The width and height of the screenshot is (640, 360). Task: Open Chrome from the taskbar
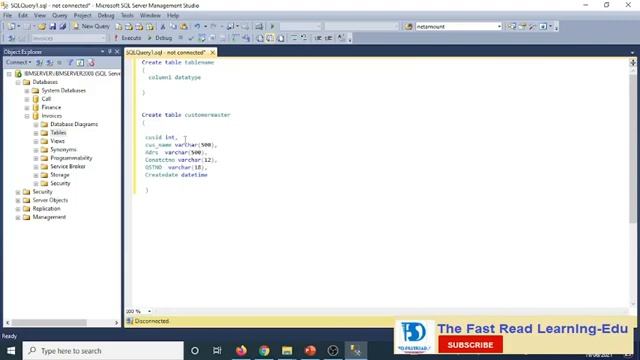click(x=264, y=351)
